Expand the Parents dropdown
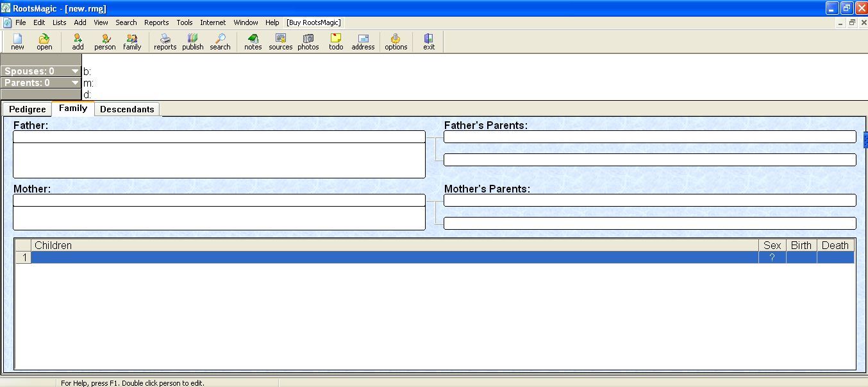Screen dimensions: 868x387 tap(75, 83)
